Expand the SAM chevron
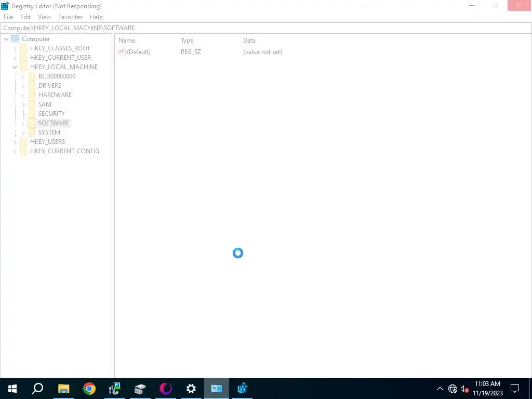 (23, 104)
